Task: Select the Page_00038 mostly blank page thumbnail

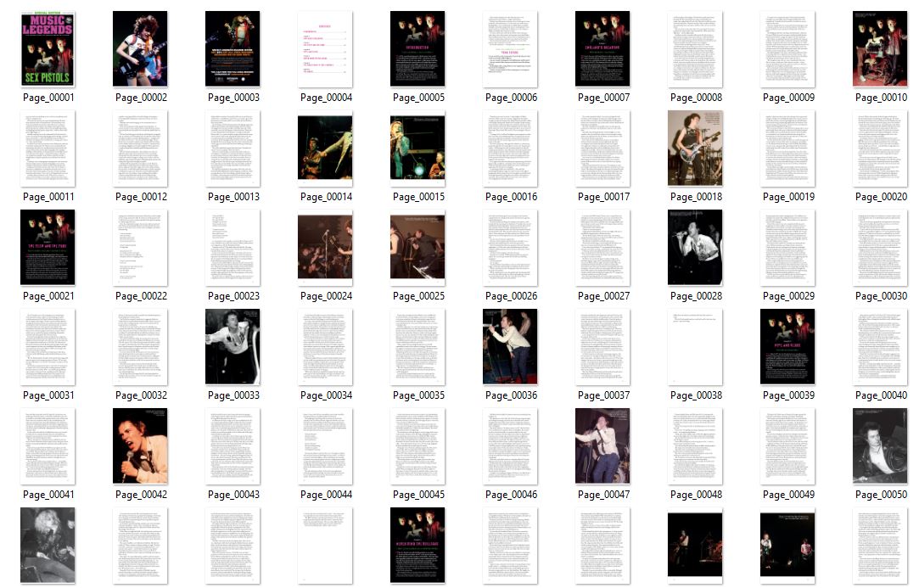Action: pyautogui.click(x=695, y=347)
